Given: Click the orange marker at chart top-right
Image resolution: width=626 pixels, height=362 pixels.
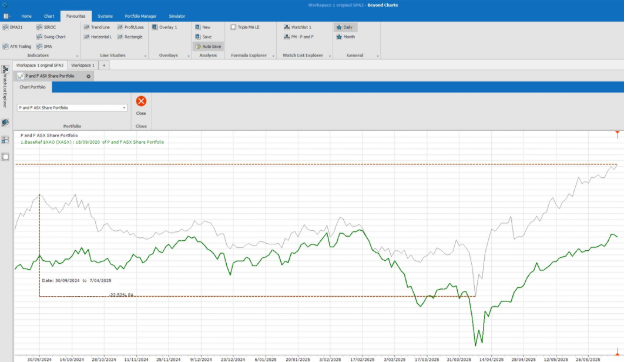Looking at the screenshot, I should click(617, 134).
